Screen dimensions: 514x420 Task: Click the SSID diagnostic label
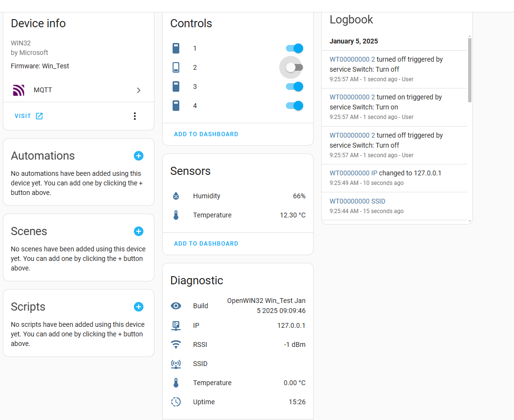(x=200, y=364)
